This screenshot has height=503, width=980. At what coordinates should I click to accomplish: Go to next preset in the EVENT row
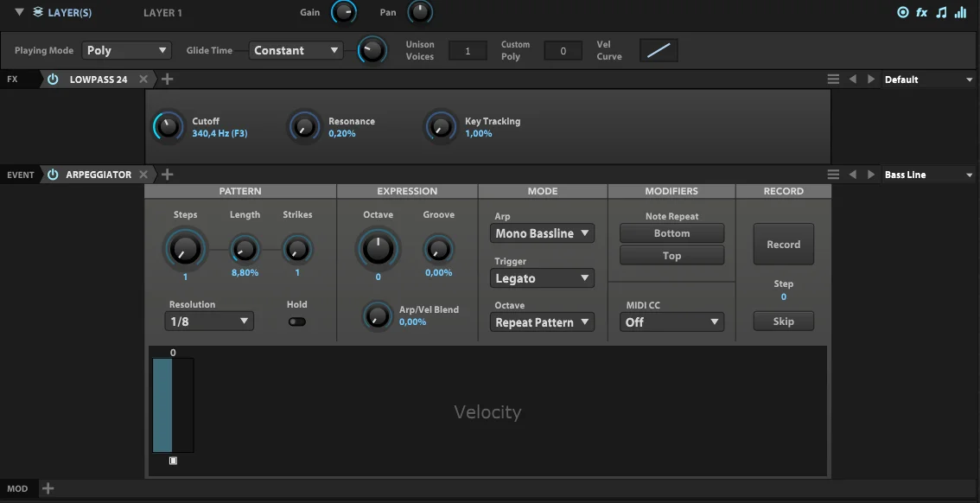pos(870,175)
